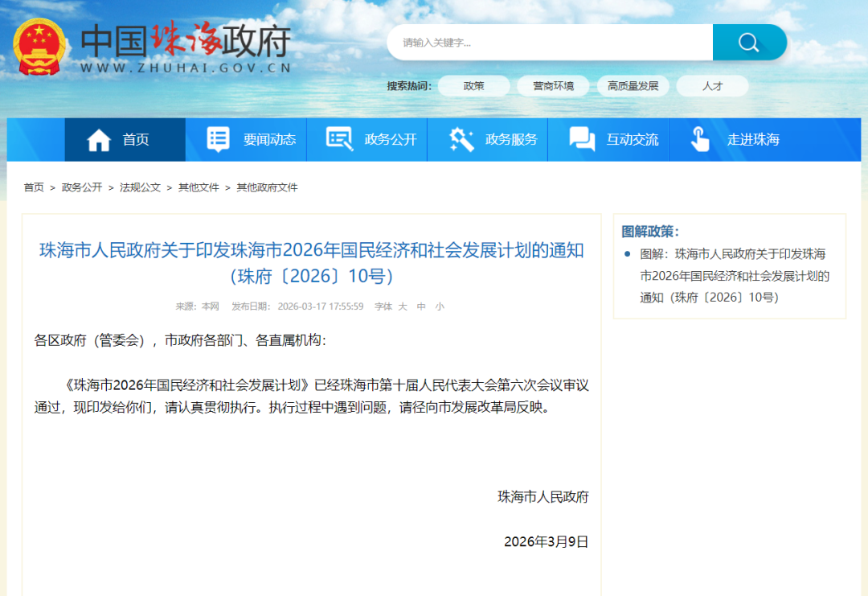The image size is (868, 596).
Task: Select the 首页 home icon in navigation
Action: [x=100, y=138]
